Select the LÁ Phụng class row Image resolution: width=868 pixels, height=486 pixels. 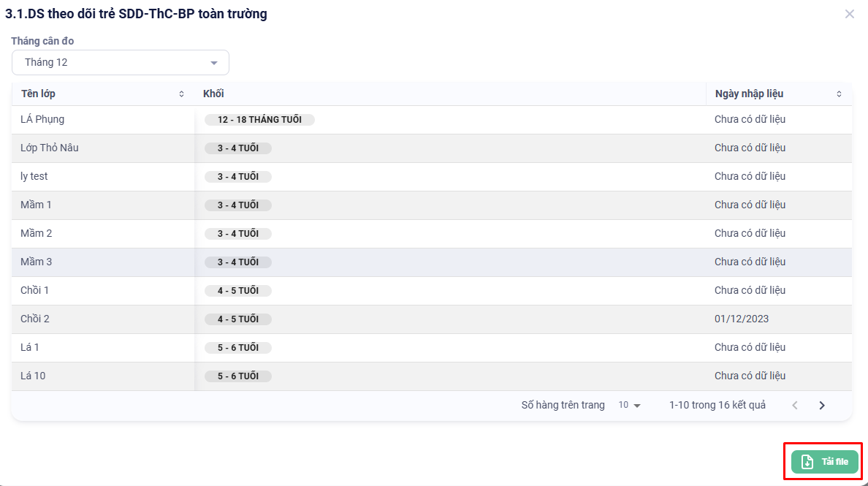[x=43, y=120]
